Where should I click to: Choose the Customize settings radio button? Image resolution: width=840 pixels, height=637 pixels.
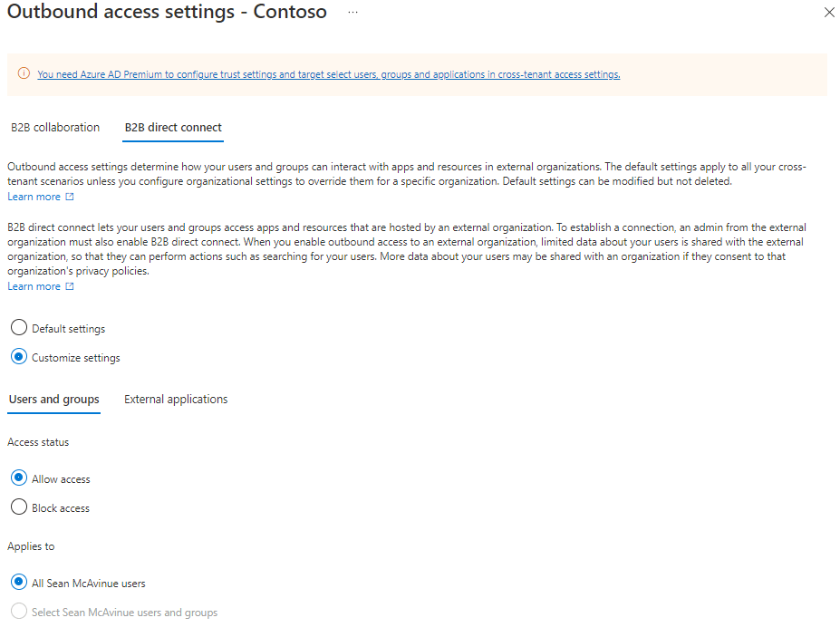[19, 357]
